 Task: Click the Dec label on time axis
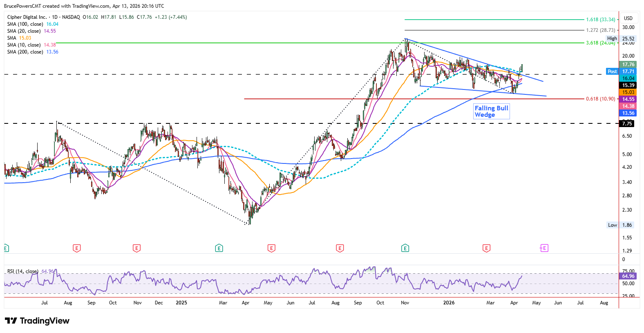(x=159, y=303)
